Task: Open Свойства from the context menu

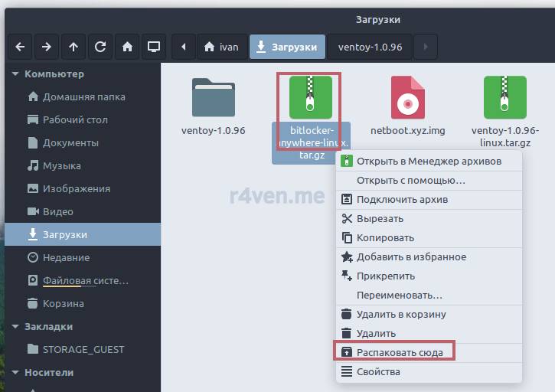Action: (x=378, y=372)
